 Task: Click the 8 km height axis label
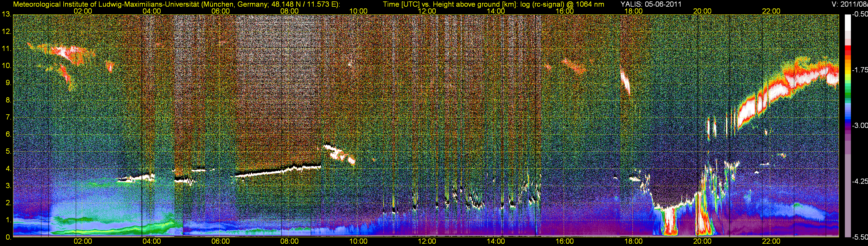(8, 100)
